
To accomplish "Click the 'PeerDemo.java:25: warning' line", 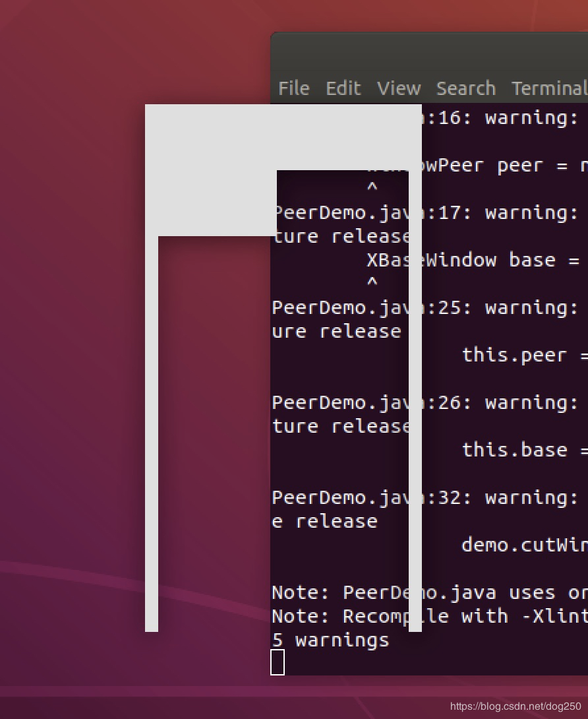I will [425, 307].
